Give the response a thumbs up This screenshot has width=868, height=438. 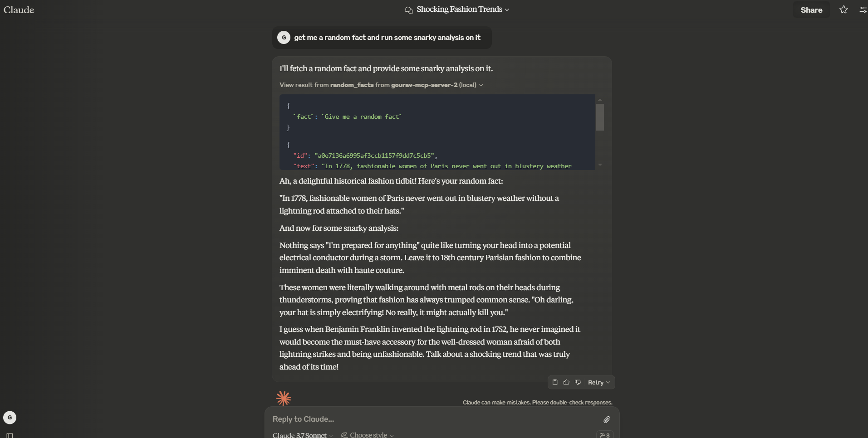[566, 382]
